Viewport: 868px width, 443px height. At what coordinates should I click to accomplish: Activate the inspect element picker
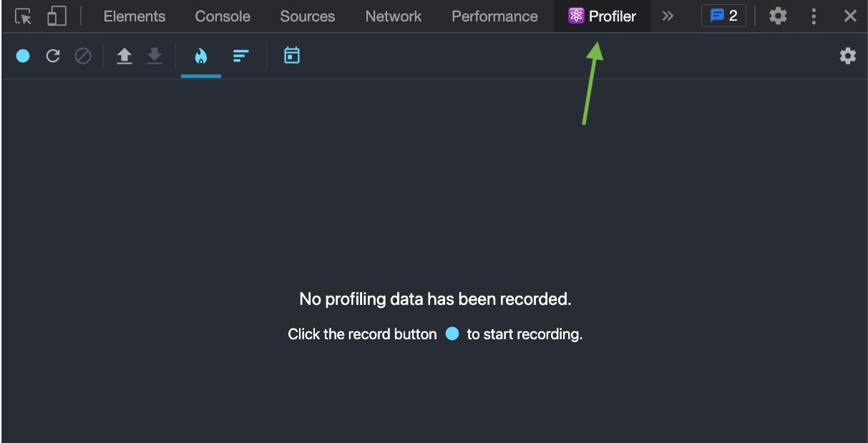click(24, 16)
